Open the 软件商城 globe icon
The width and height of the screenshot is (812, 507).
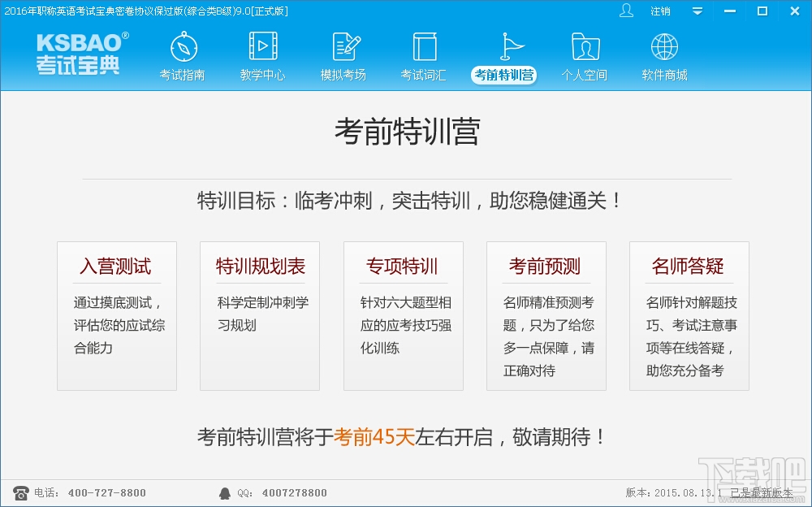pos(664,46)
